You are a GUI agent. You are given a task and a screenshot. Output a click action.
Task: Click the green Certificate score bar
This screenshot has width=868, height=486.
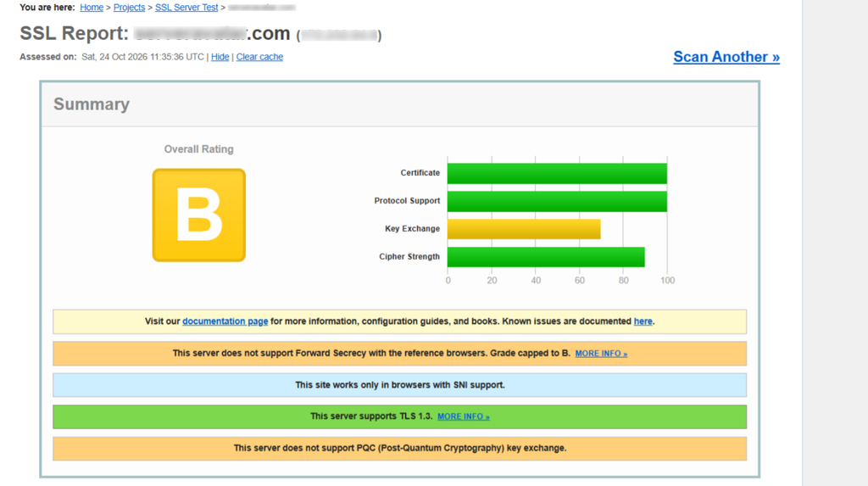[557, 174]
